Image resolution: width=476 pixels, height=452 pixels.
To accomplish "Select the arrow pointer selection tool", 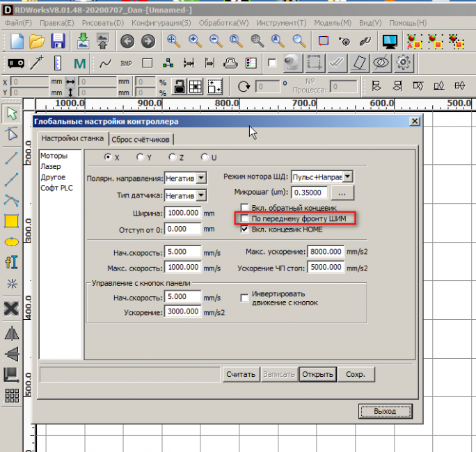I will pos(11,113).
